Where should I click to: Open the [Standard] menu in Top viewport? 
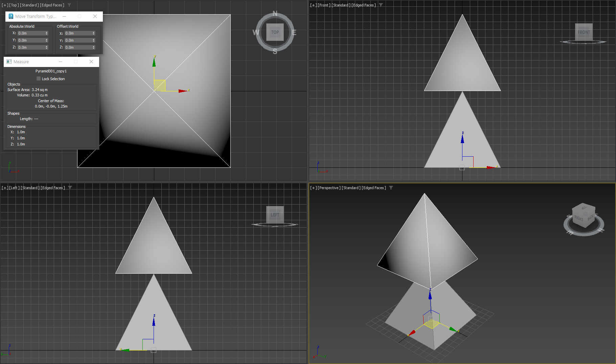click(29, 5)
